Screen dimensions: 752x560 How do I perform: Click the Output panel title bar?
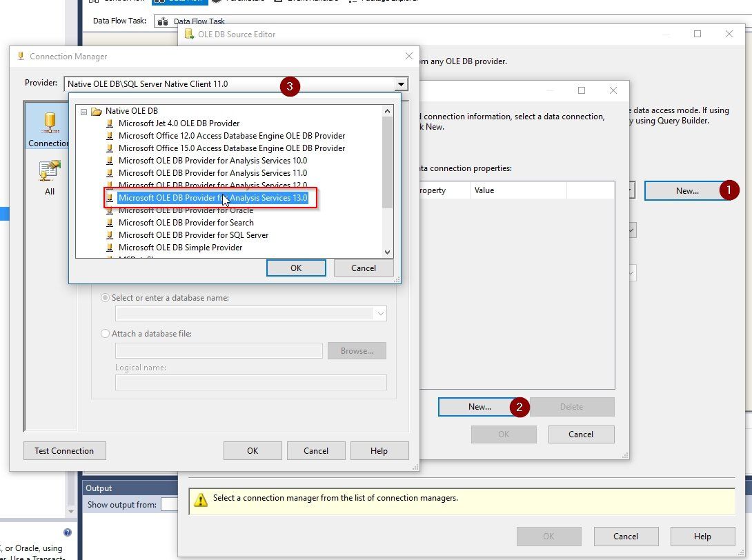130,488
